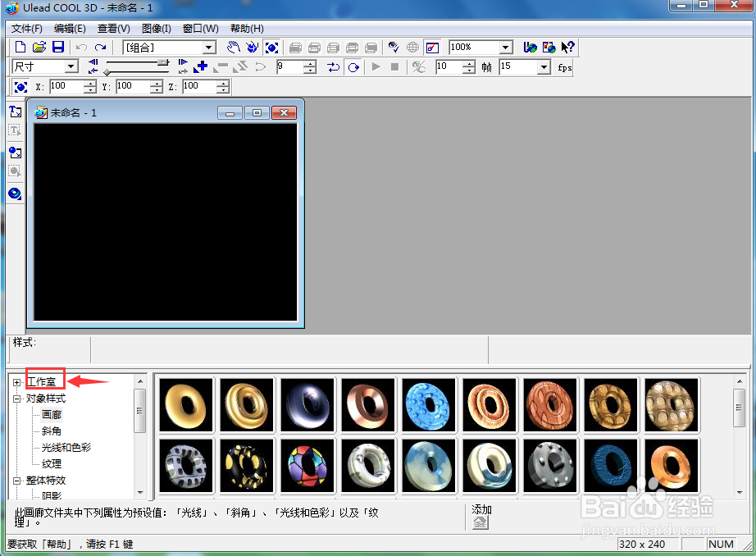
Task: Select the resize object tool in main toolbar
Action: 271,48
